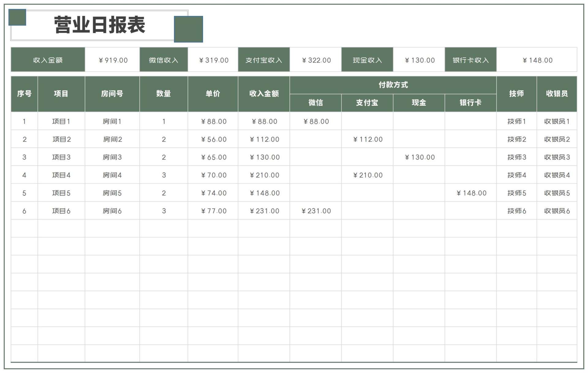Click the 项目5 cell
The height and width of the screenshot is (373, 588).
click(61, 193)
